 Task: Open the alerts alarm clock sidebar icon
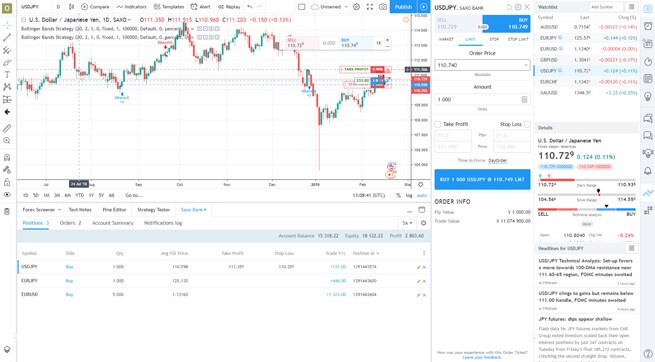[648, 25]
